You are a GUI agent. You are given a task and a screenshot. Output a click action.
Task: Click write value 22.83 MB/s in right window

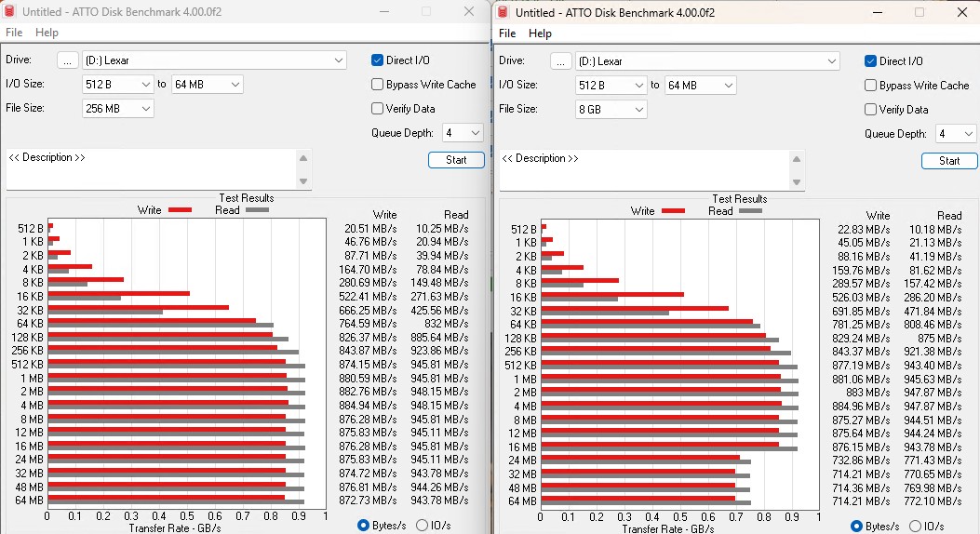864,230
